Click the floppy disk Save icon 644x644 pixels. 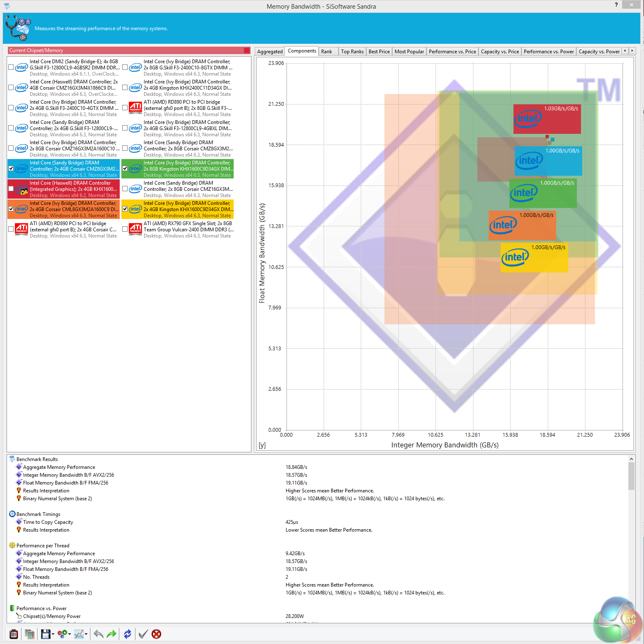click(x=45, y=634)
